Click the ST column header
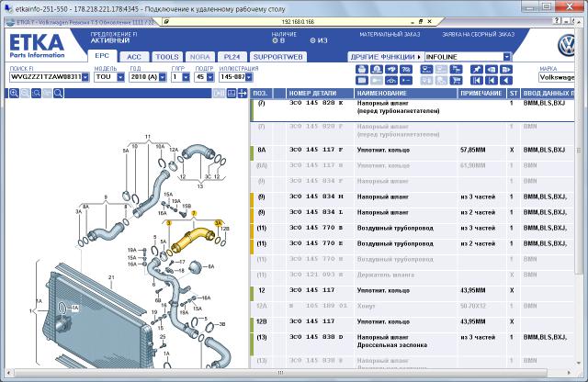Image resolution: width=588 pixels, height=382 pixels. point(513,94)
